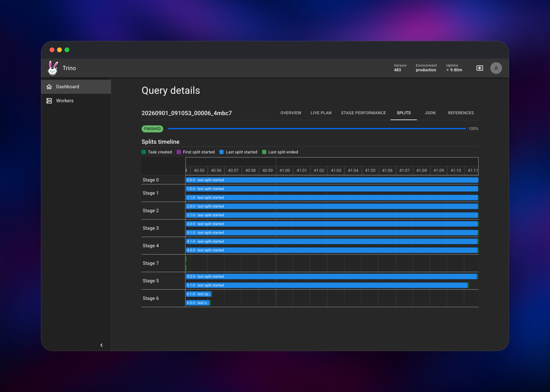Click the yellow minimize window button
This screenshot has height=392, width=550.
[x=59, y=50]
